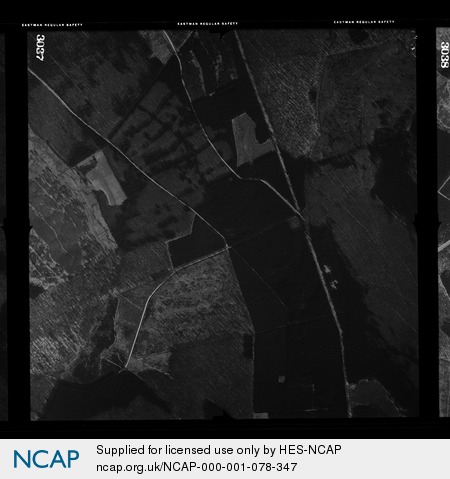Click the right 'Eastman Regular Safety' film edge text
The height and width of the screenshot is (479, 450).
(x=364, y=22)
